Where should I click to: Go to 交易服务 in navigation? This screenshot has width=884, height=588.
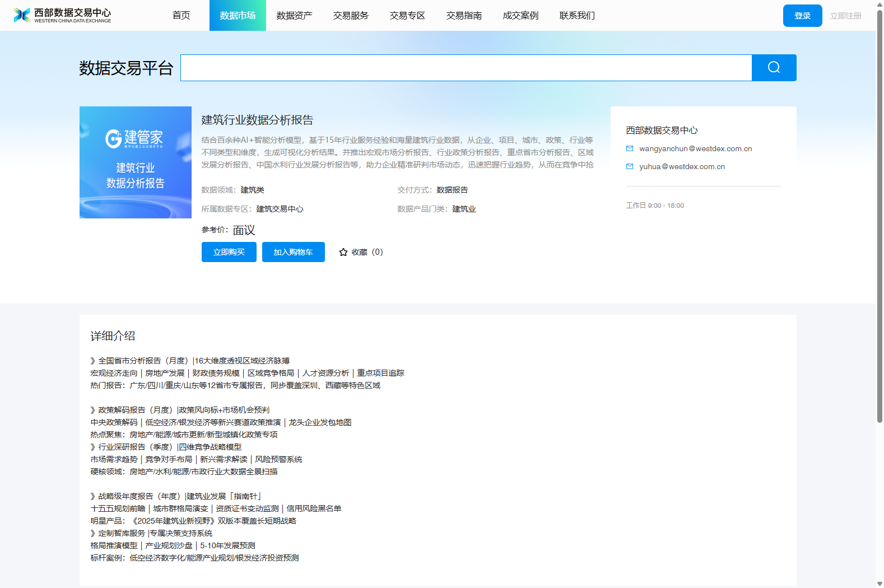pyautogui.click(x=351, y=16)
